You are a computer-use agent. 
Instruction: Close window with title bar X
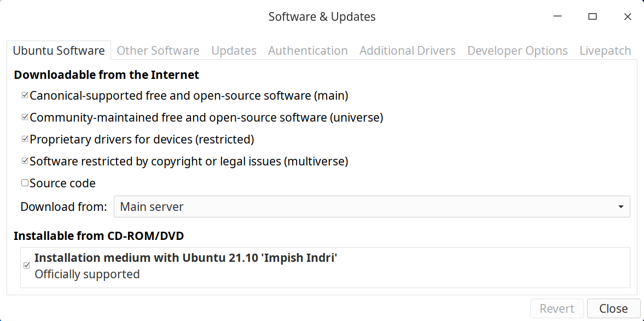pos(628,17)
